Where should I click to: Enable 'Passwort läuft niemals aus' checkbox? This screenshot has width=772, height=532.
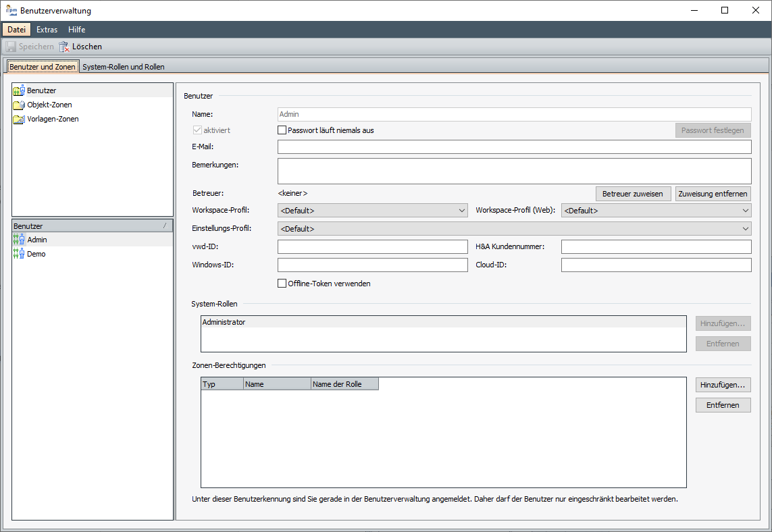[x=282, y=130]
